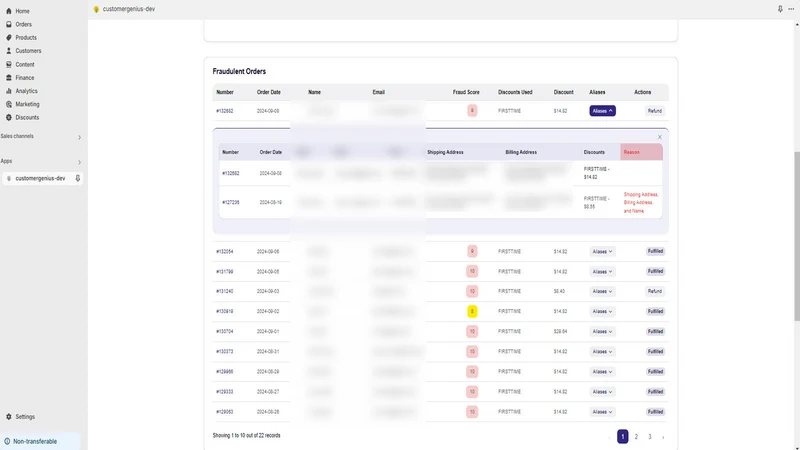Screen dimensions: 800x450
Task: Open the three-dots menu in top bar
Action: click(791, 9)
